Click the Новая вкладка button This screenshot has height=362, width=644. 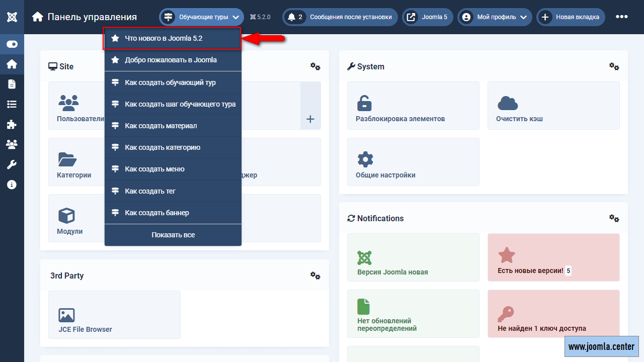tap(571, 17)
